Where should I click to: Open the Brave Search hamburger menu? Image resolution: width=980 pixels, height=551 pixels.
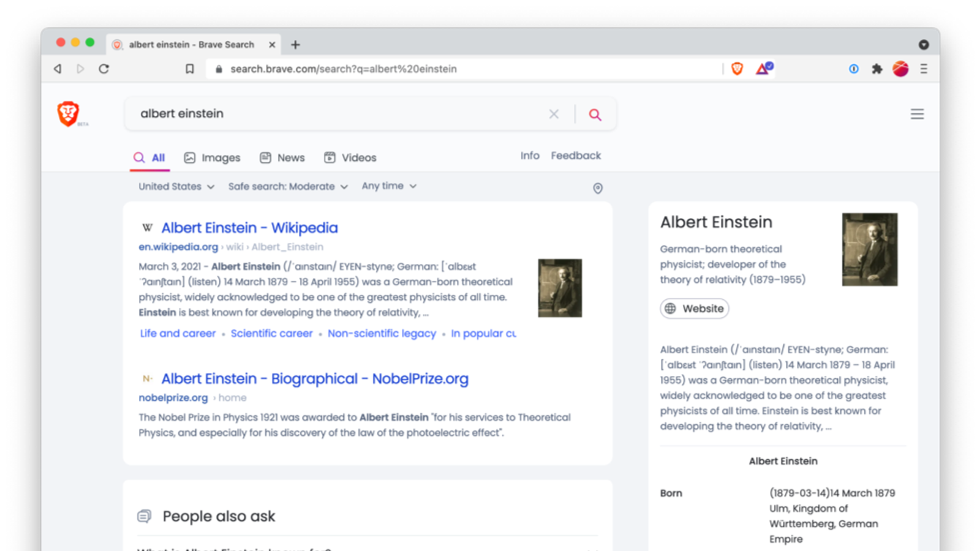[x=917, y=114]
